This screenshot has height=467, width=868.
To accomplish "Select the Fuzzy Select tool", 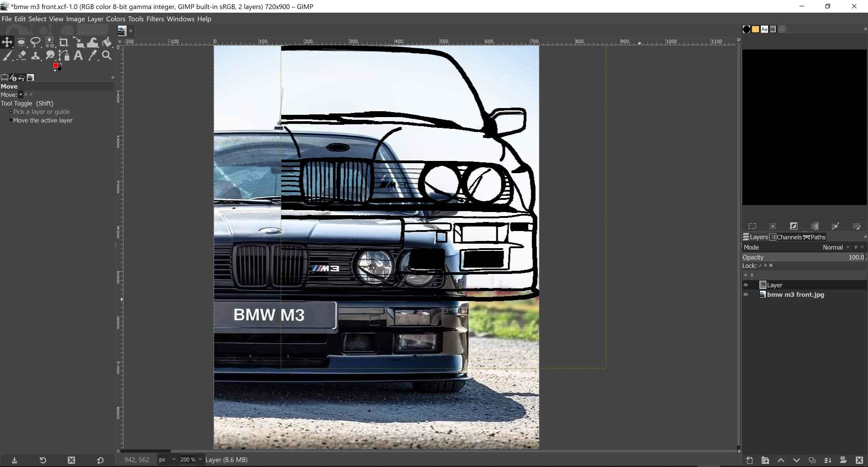I will 50,42.
